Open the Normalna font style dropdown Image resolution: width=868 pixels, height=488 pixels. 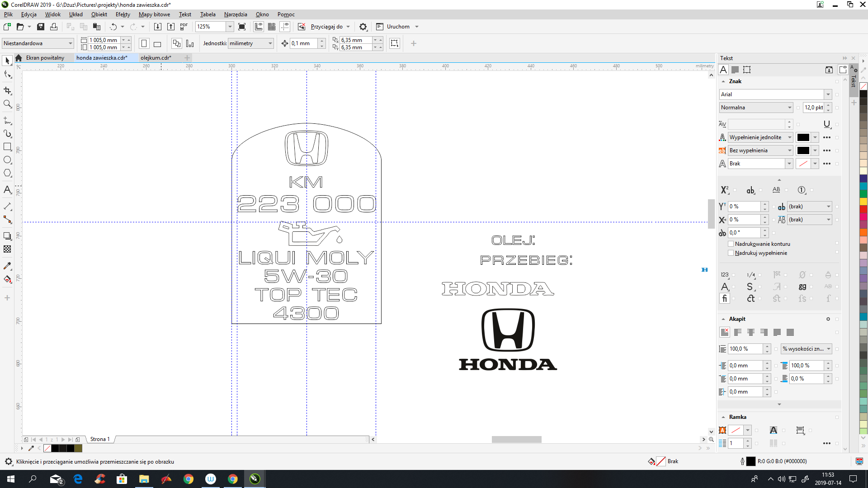[x=789, y=108]
